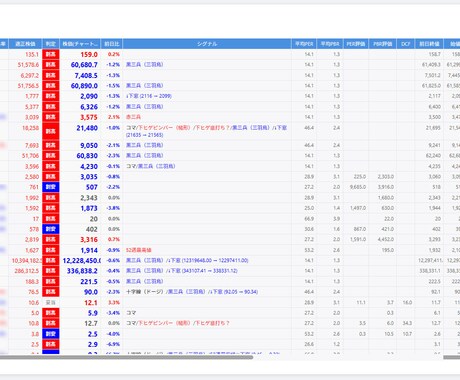The image size is (460, 380).
Task: Click the 株価(チャート column header
Action: pyautogui.click(x=80, y=44)
